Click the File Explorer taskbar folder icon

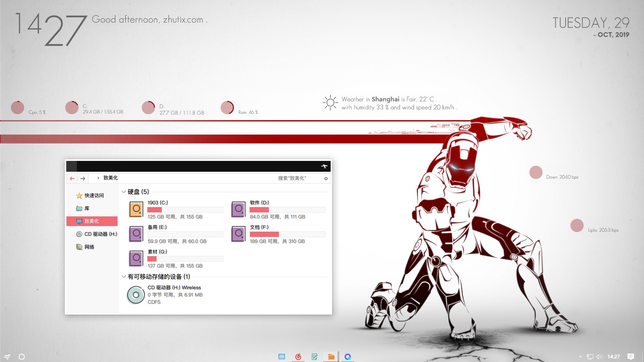[x=331, y=357]
